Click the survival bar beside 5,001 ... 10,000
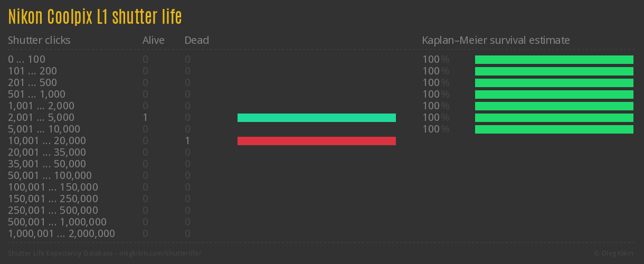This screenshot has height=264, width=644. 554,129
